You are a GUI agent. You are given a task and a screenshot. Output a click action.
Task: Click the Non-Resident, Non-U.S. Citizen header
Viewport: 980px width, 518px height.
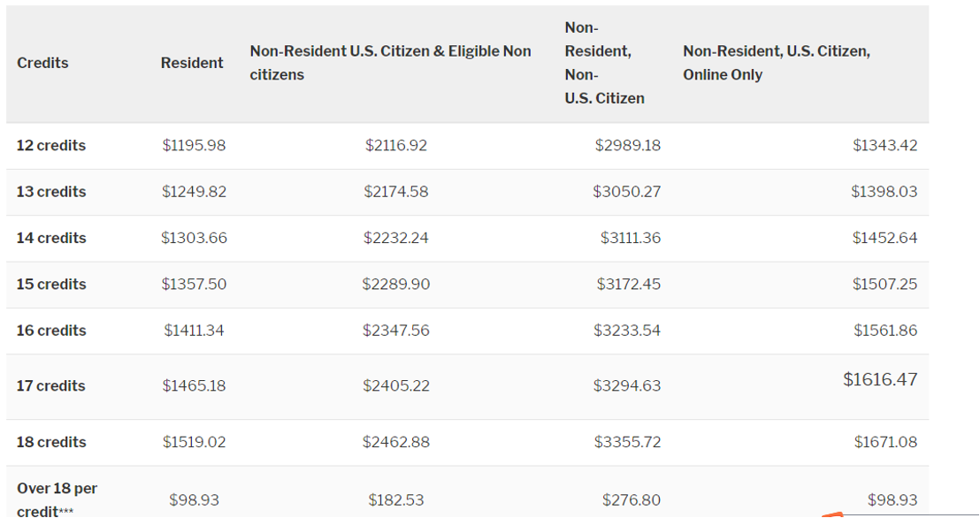coord(605,63)
